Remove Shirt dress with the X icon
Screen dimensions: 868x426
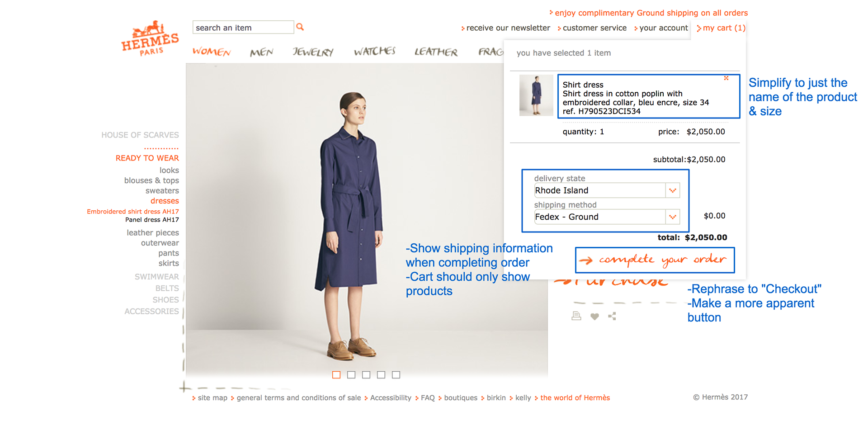726,78
